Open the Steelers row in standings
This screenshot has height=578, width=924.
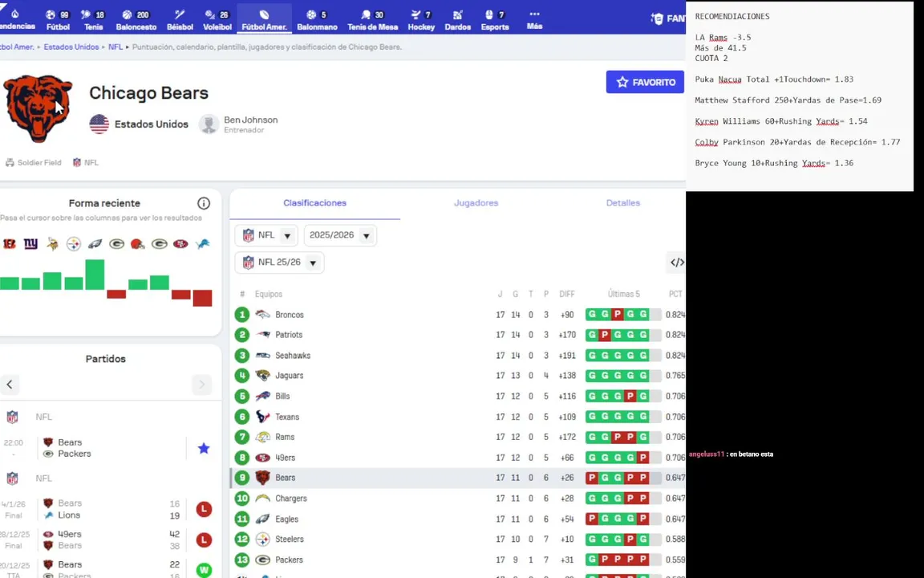[x=457, y=539]
